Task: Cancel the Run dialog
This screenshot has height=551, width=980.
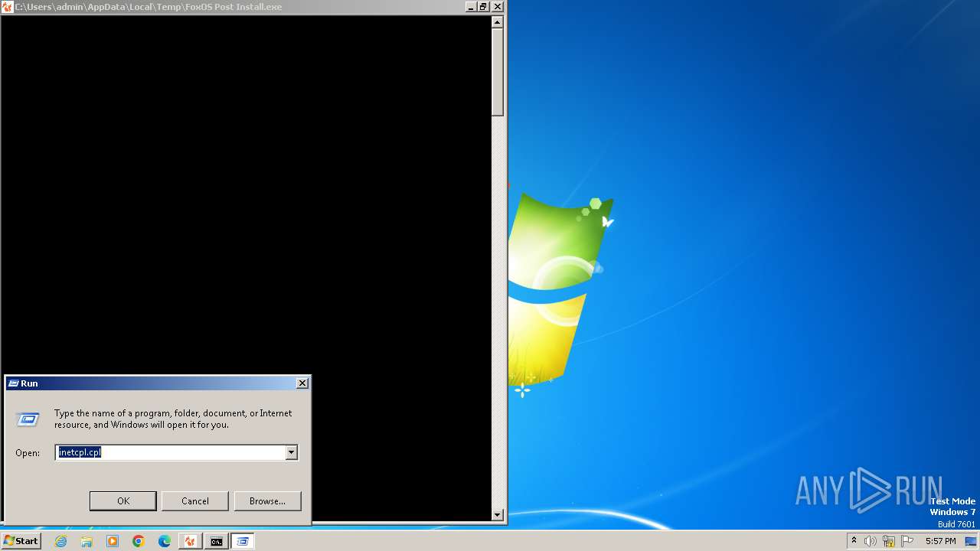Action: 195,501
